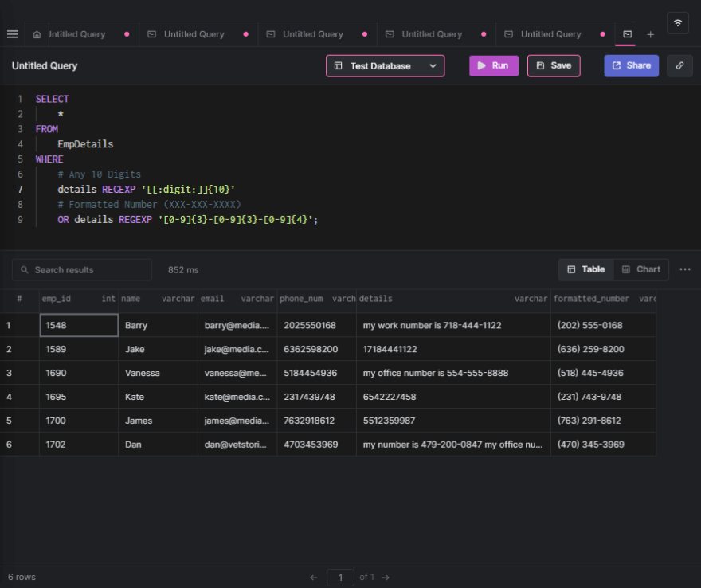Add a new query tab
Image resolution: width=701 pixels, height=588 pixels.
point(651,34)
